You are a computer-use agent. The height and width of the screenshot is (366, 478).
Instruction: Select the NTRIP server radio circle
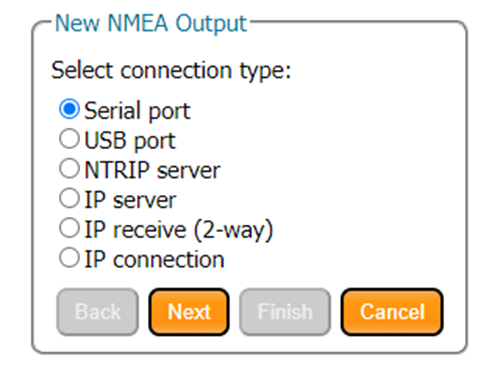[69, 168]
